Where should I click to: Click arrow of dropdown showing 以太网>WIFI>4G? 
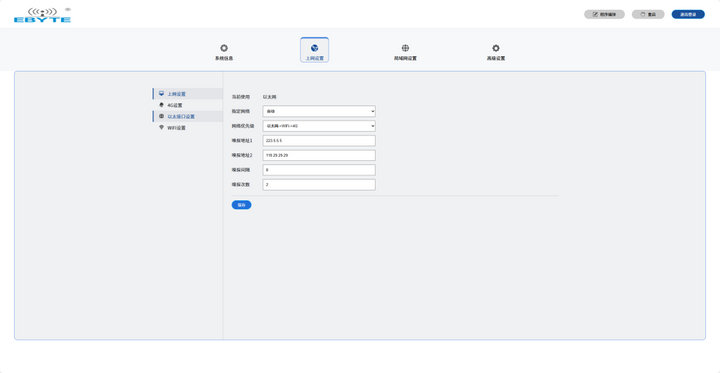click(372, 126)
